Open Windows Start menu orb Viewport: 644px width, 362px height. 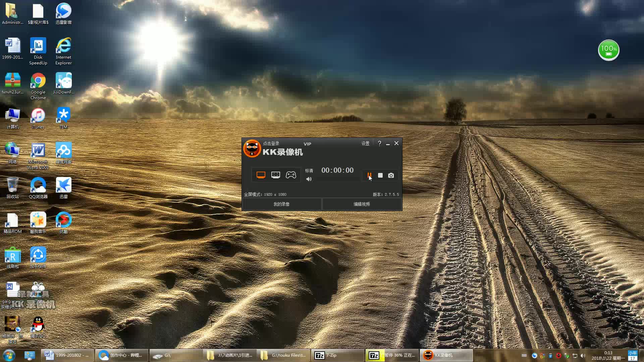coord(9,355)
